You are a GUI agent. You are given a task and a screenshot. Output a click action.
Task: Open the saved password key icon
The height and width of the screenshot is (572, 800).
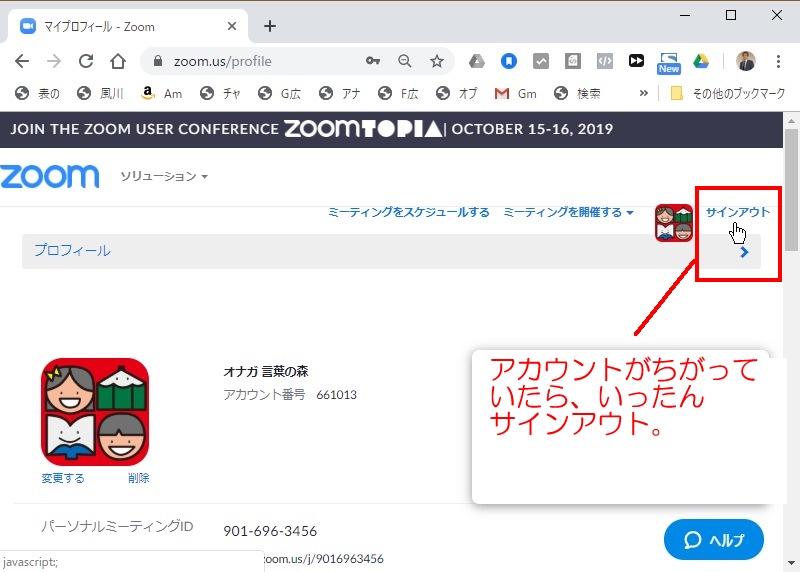pyautogui.click(x=373, y=61)
